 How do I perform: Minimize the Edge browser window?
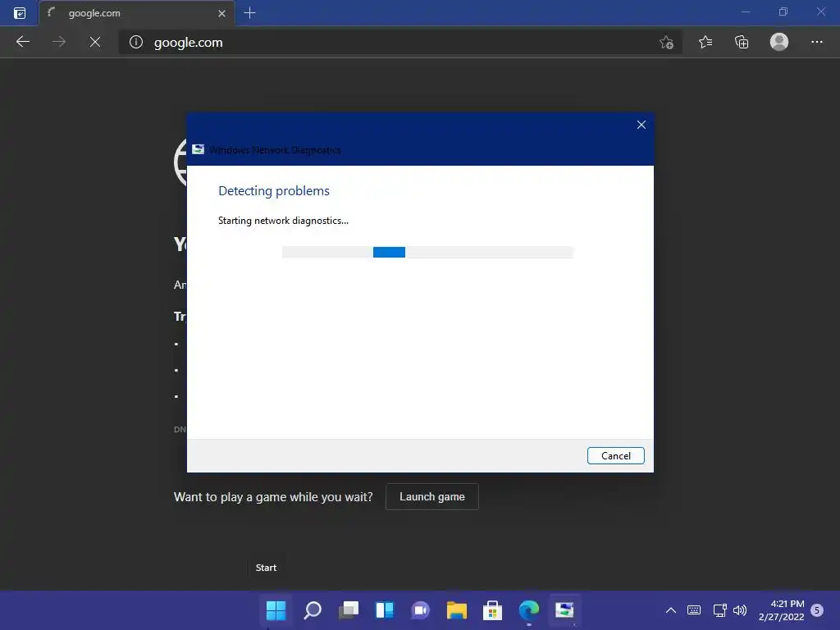pyautogui.click(x=746, y=11)
